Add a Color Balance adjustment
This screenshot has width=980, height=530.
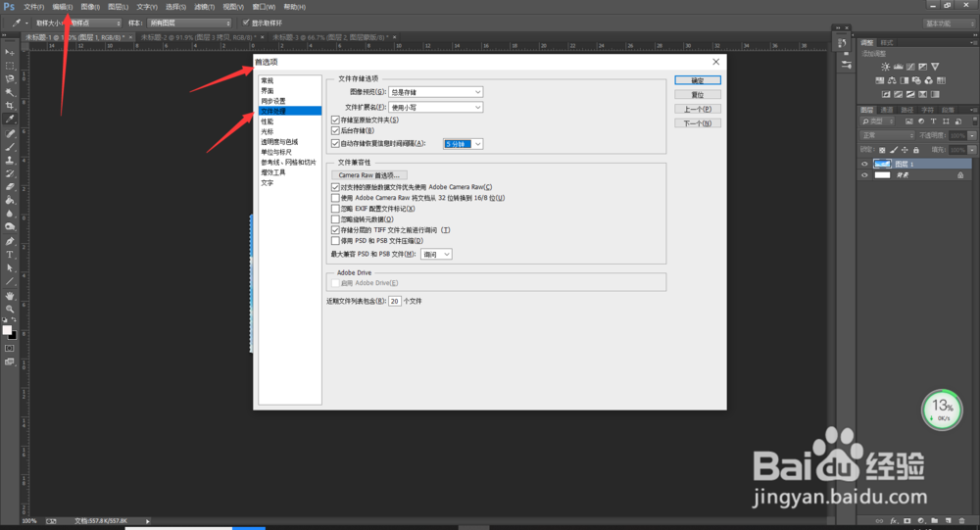tap(892, 80)
